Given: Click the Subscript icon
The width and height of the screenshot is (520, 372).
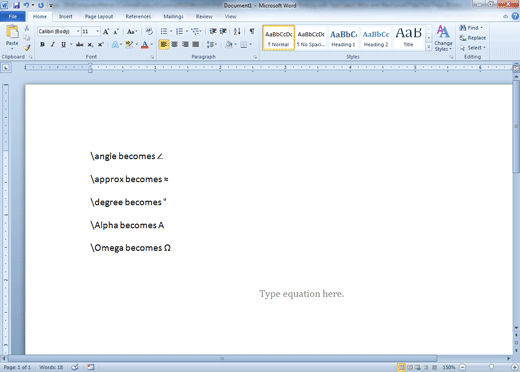Looking at the screenshot, I should point(90,45).
